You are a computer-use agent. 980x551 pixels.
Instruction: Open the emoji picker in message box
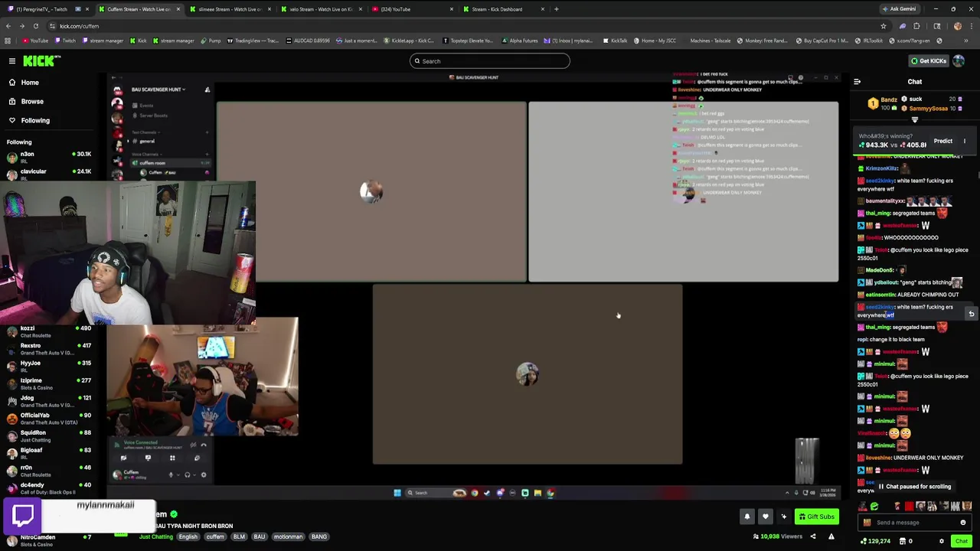pyautogui.click(x=962, y=523)
